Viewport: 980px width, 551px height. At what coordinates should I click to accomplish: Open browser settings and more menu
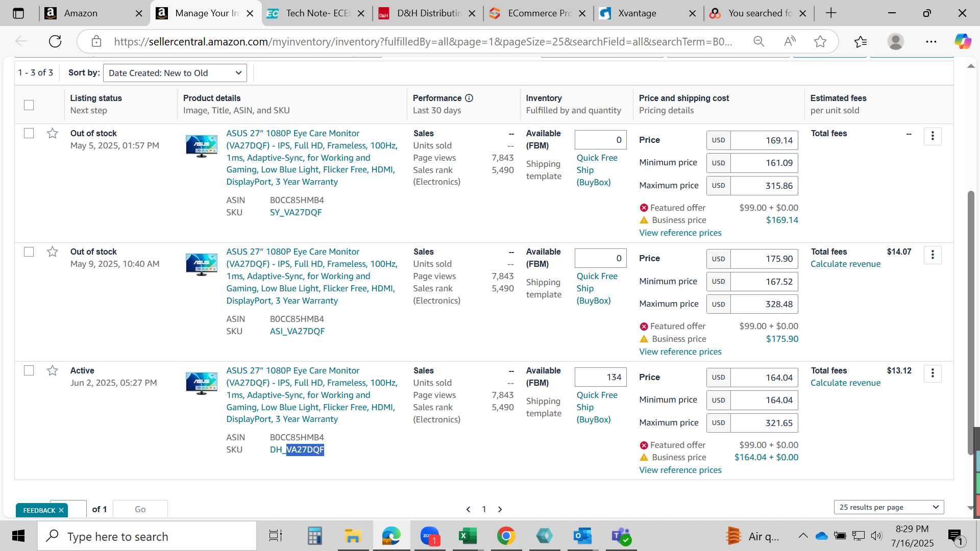point(931,41)
